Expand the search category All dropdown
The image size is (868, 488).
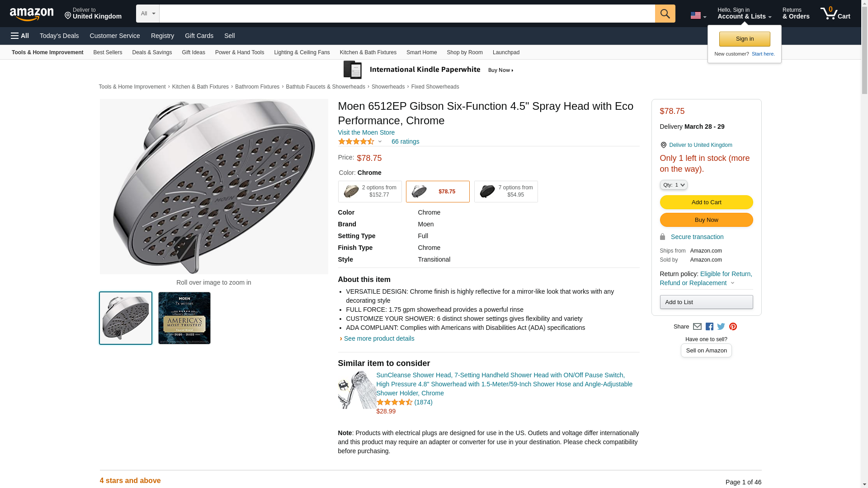point(147,14)
